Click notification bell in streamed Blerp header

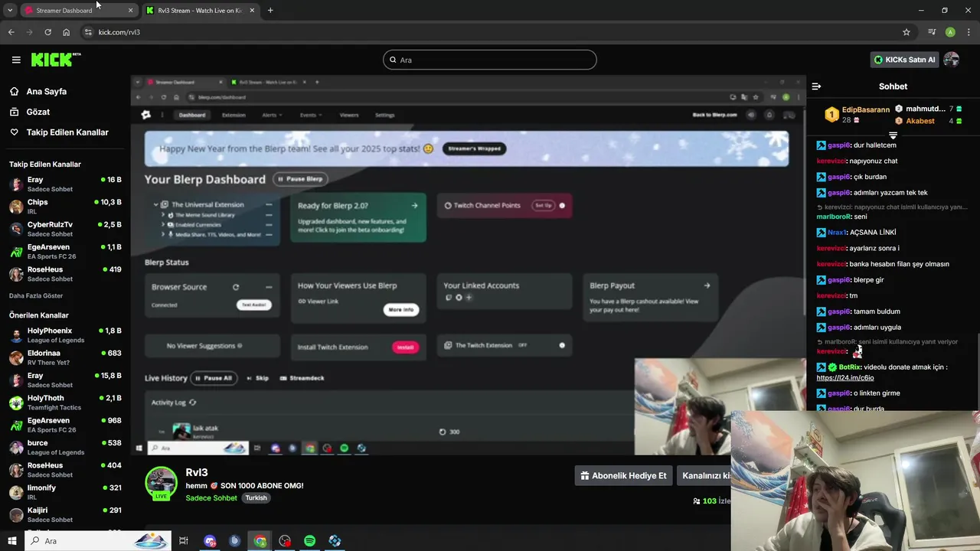769,115
